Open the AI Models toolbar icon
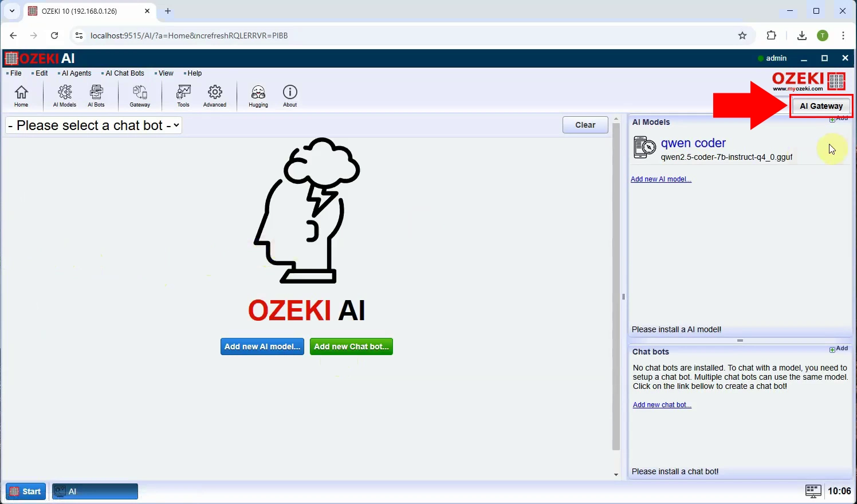Image resolution: width=857 pixels, height=504 pixels. 65,96
